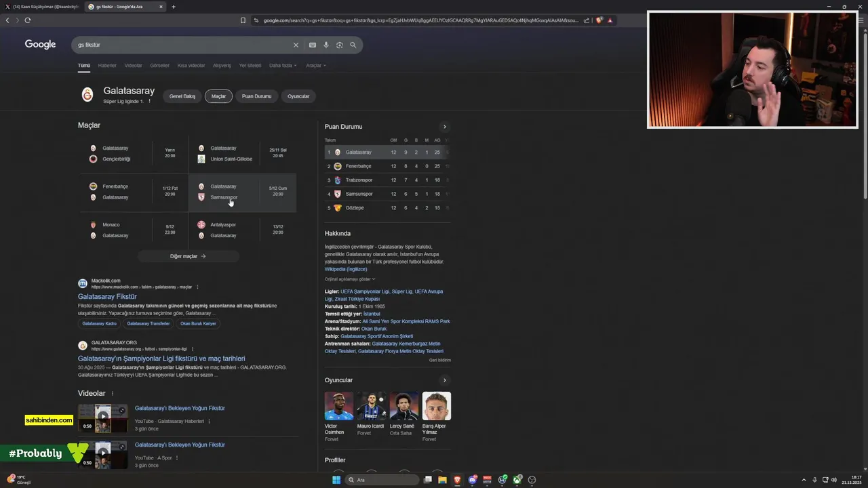Click the Galatasaray club crest beside the title
868x488 pixels.
[x=87, y=95]
